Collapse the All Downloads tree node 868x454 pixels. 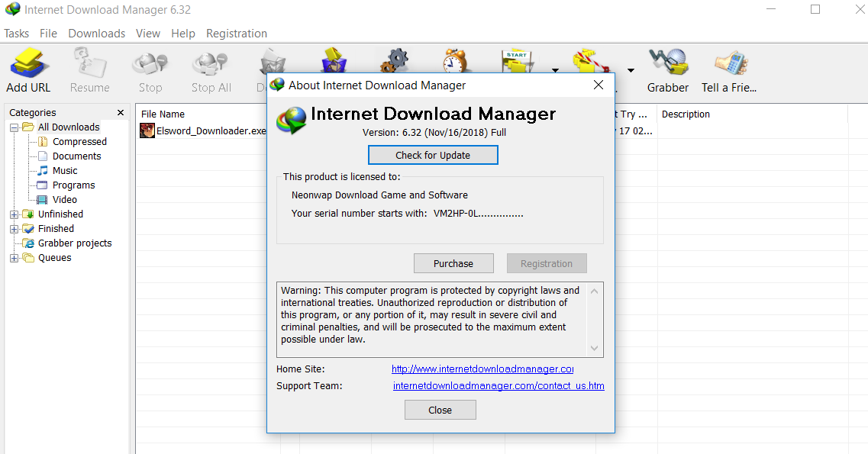14,127
